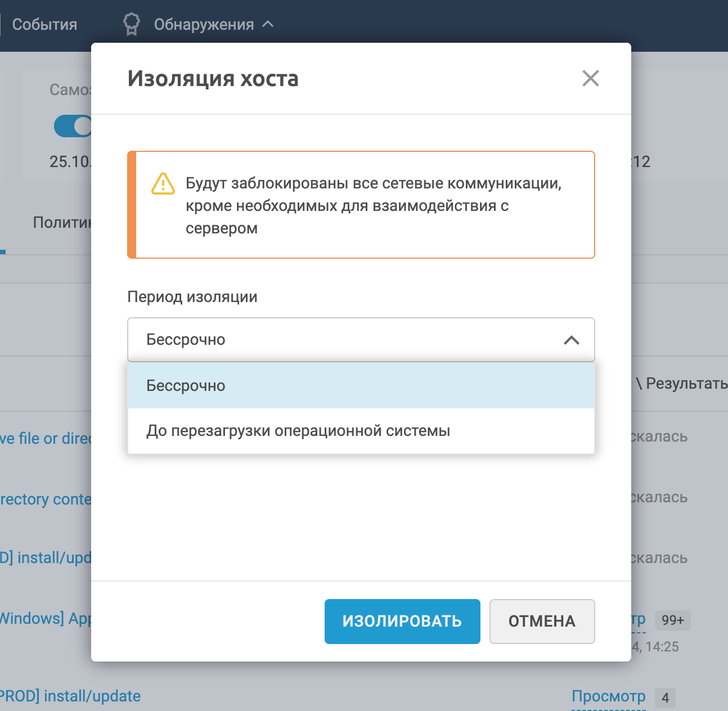Click the Период изоляции combo box
This screenshot has height=711, width=728.
(x=349, y=340)
